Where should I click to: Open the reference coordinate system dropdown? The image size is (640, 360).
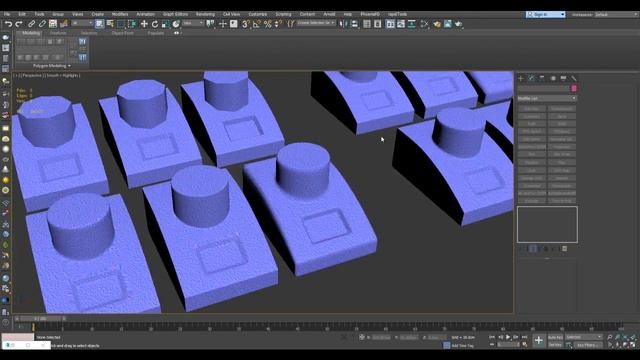coord(193,24)
